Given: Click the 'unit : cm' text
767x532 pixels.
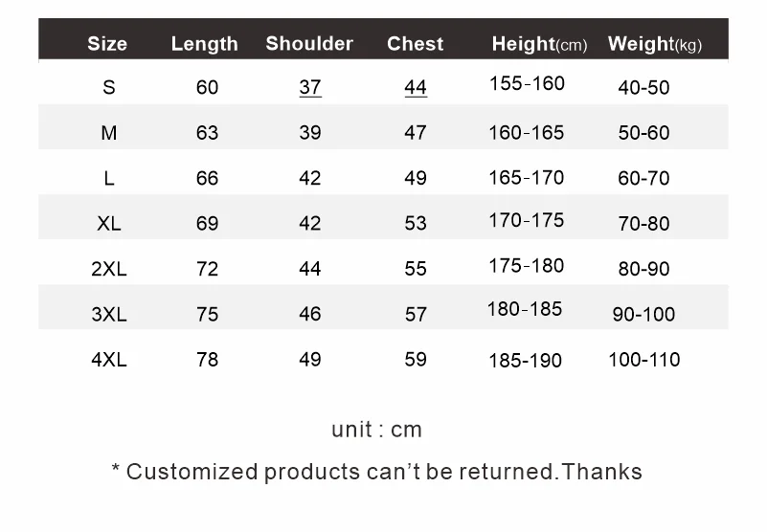Looking at the screenshot, I should (x=376, y=430).
